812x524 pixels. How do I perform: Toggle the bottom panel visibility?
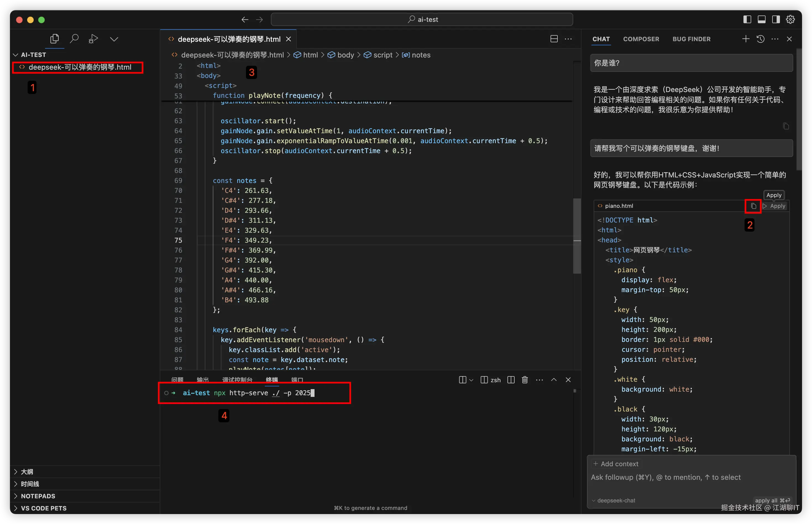[x=761, y=19]
